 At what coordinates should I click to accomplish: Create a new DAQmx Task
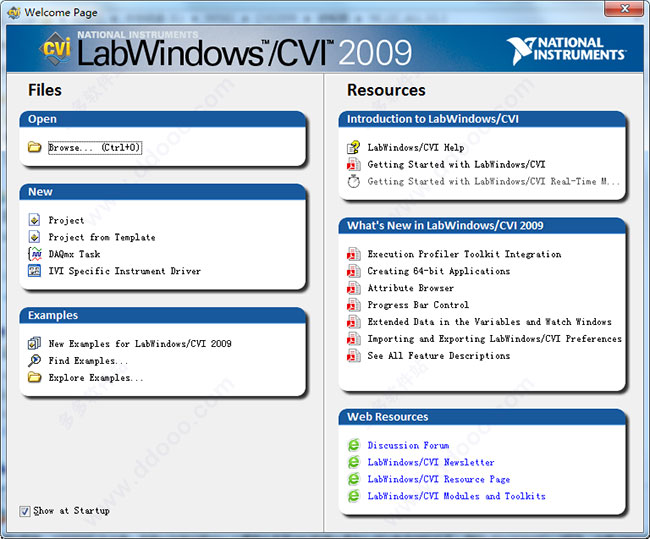[x=74, y=254]
